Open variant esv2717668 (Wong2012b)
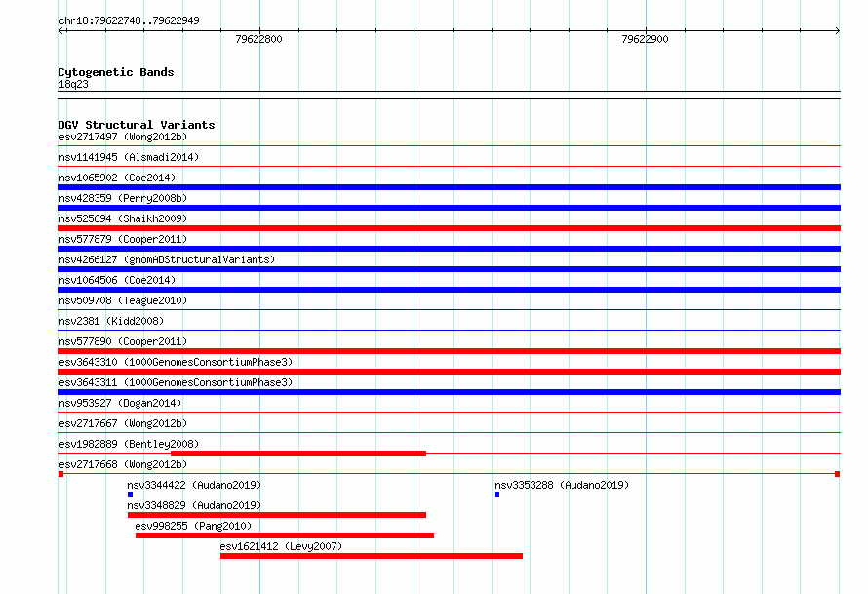The width and height of the screenshot is (868, 594). point(123,464)
